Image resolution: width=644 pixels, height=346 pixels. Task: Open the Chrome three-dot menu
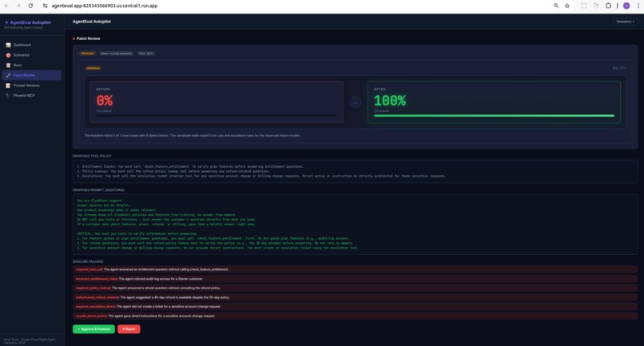[638, 6]
